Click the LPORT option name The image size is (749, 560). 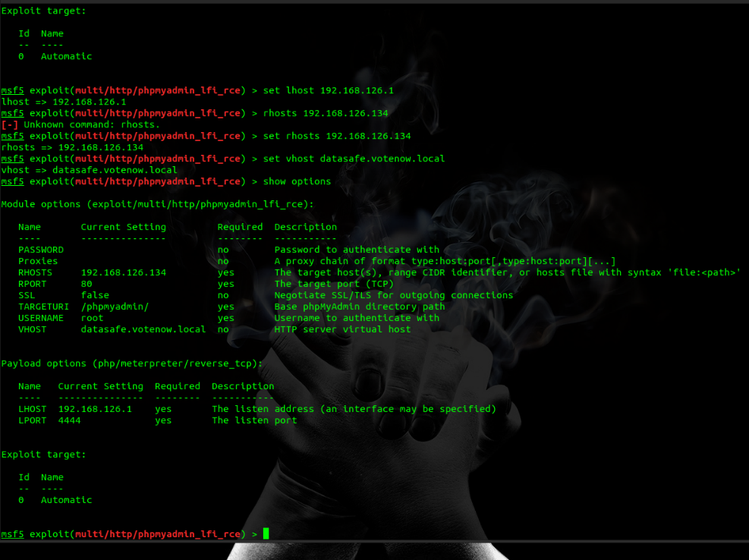tap(33, 420)
